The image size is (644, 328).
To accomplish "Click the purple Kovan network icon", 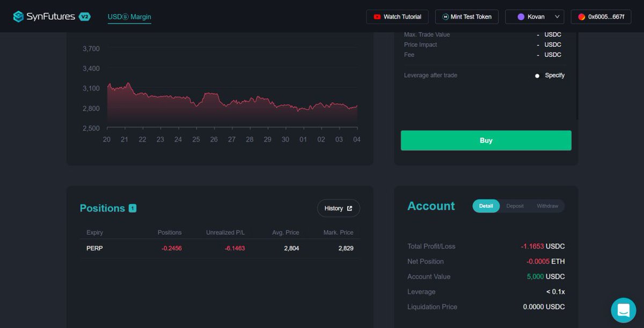I will coord(521,17).
